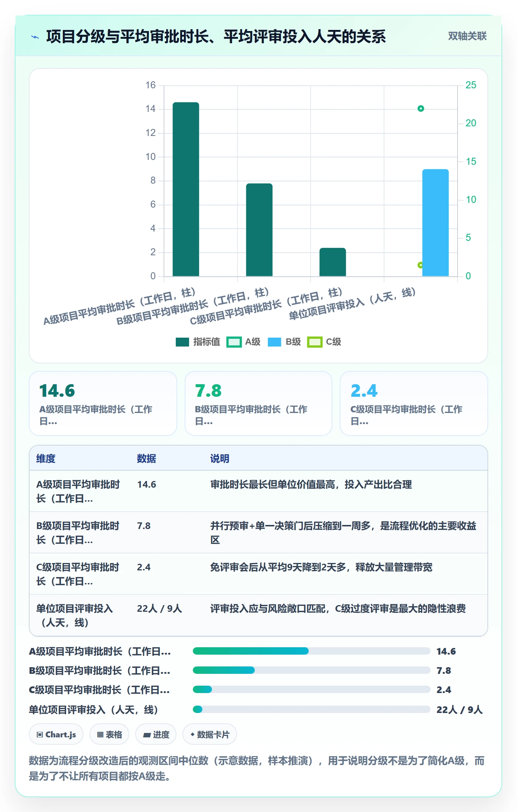Viewport: 517px width, 812px height.
Task: Click the tallest dark teal bar for A级审批时长
Action: click(186, 189)
